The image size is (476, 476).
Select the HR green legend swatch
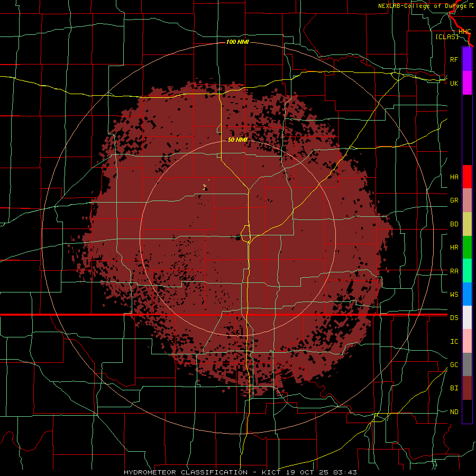point(467,248)
